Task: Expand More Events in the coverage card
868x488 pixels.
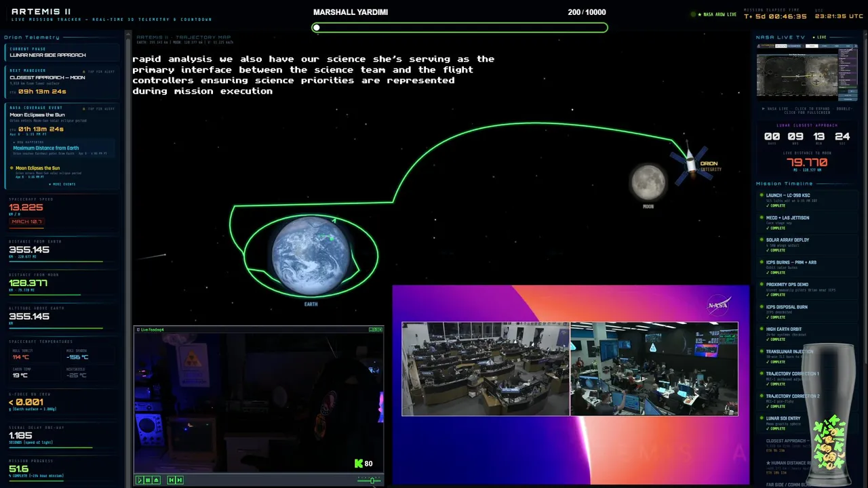Action: click(x=62, y=184)
